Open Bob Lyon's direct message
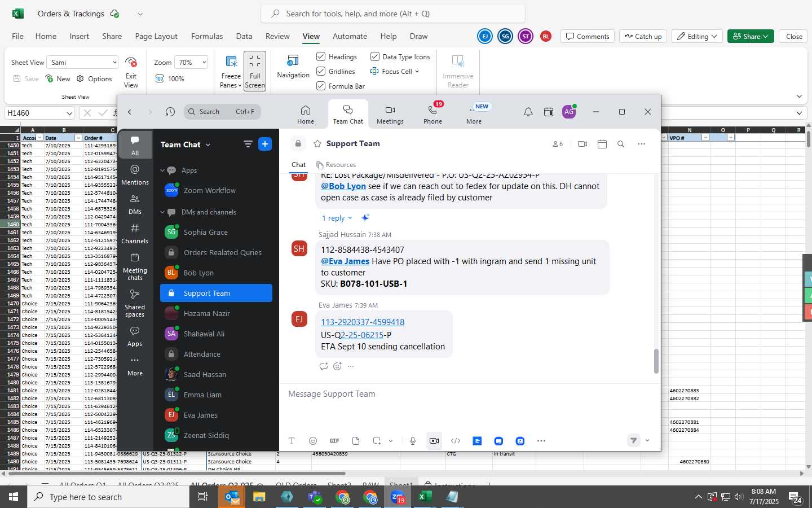Image resolution: width=812 pixels, height=508 pixels. (x=216, y=273)
